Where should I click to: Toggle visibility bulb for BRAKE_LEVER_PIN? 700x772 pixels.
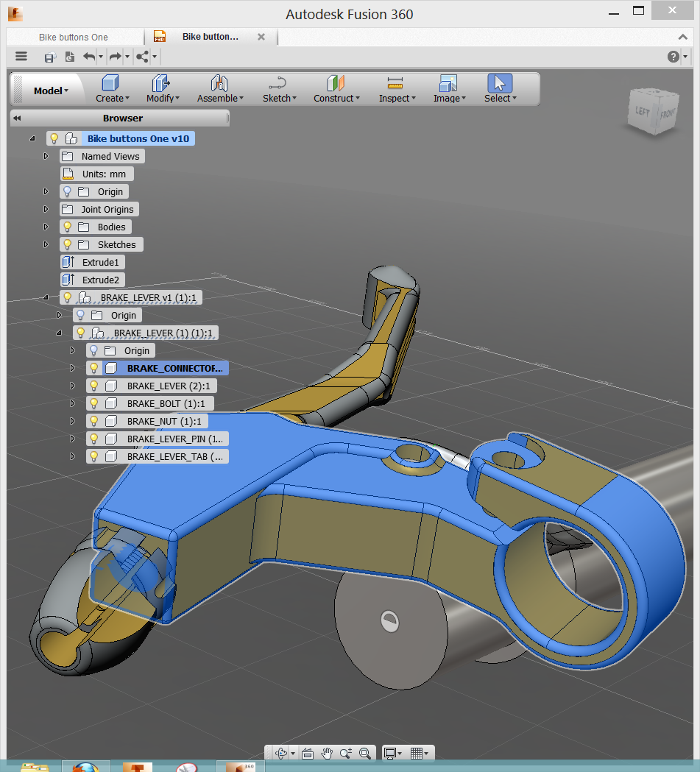pyautogui.click(x=93, y=439)
